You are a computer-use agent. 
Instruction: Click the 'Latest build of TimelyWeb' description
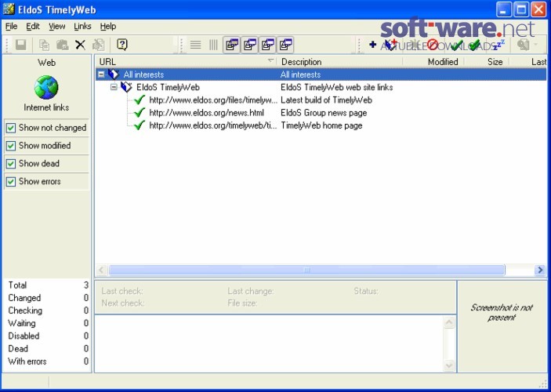coord(327,100)
